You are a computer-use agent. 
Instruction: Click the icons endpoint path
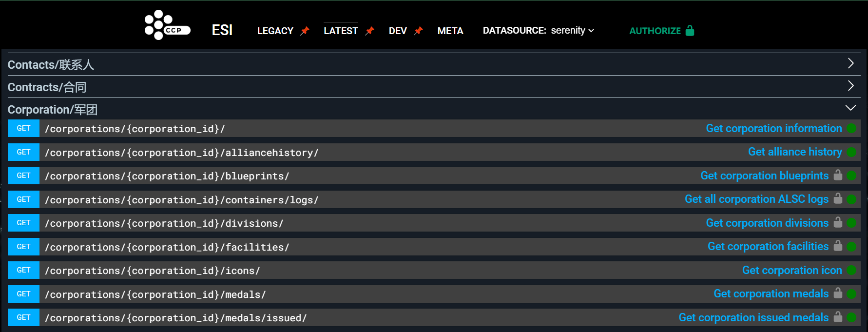(153, 271)
